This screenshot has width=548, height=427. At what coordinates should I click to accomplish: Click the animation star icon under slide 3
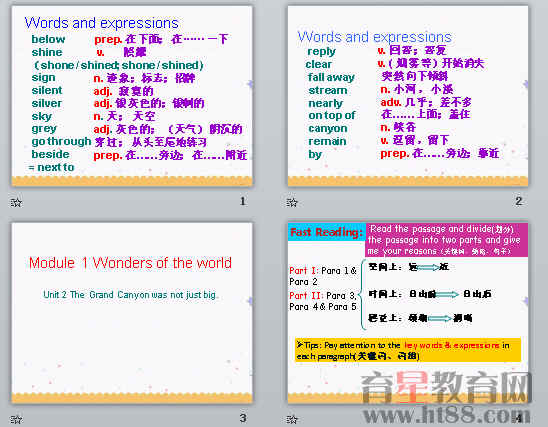pyautogui.click(x=16, y=419)
